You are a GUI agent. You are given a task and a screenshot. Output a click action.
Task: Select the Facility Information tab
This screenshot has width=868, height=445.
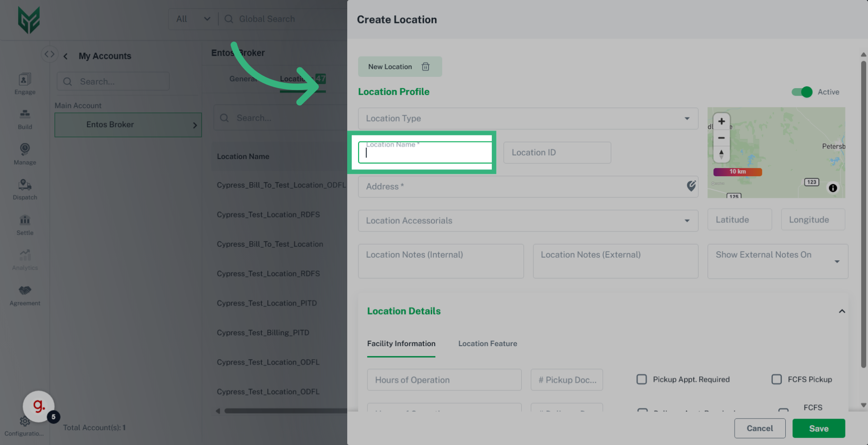401,343
